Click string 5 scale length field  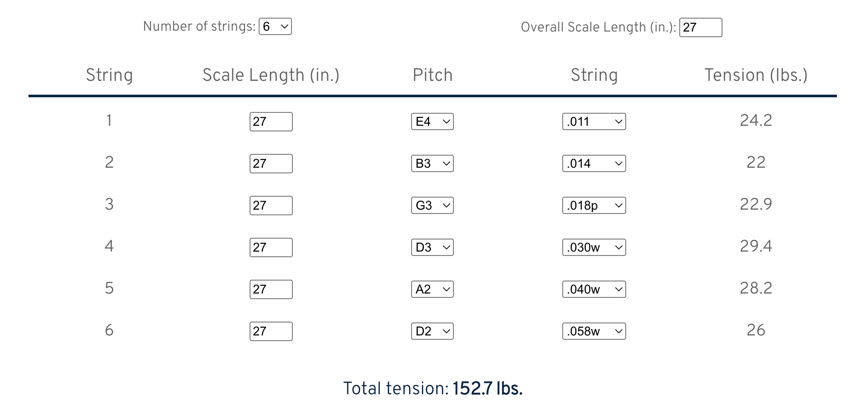271,289
